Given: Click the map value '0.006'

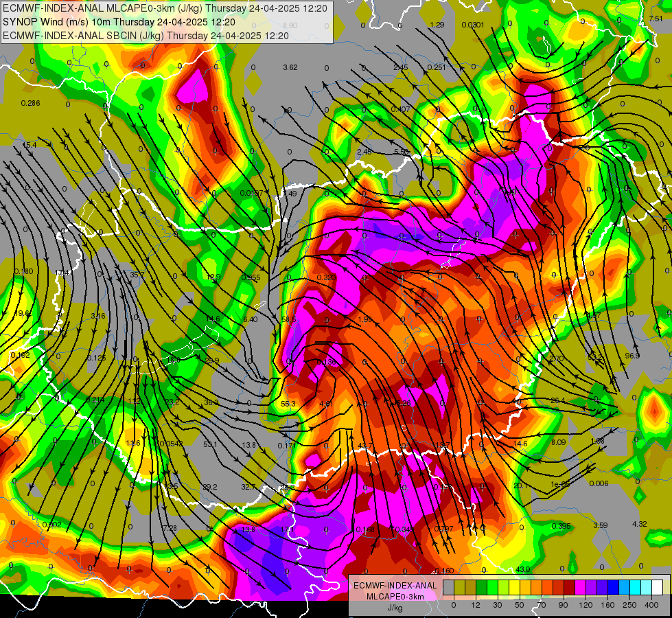Looking at the screenshot, I should tap(599, 483).
